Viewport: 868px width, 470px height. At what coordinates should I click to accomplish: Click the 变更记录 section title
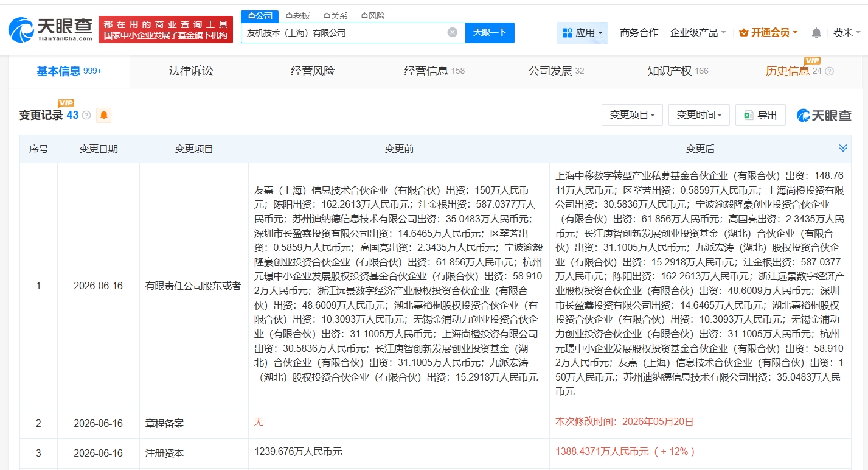[x=41, y=115]
